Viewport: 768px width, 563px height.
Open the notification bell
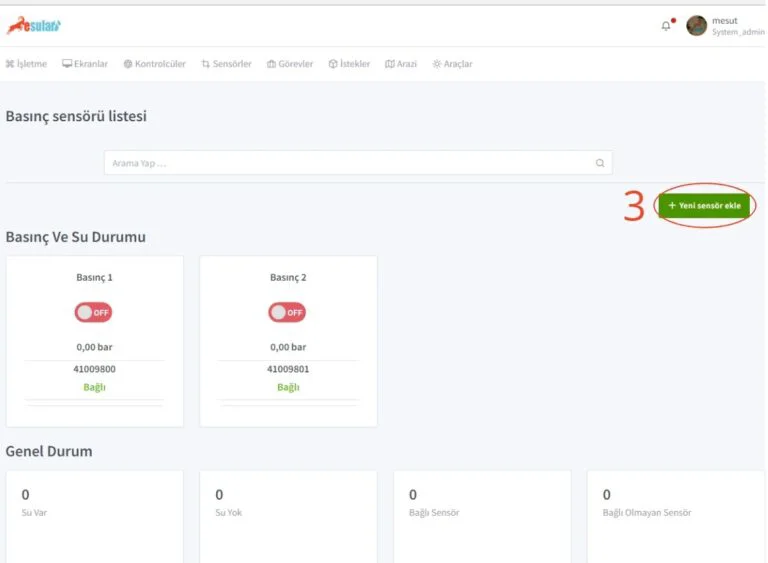tap(667, 26)
